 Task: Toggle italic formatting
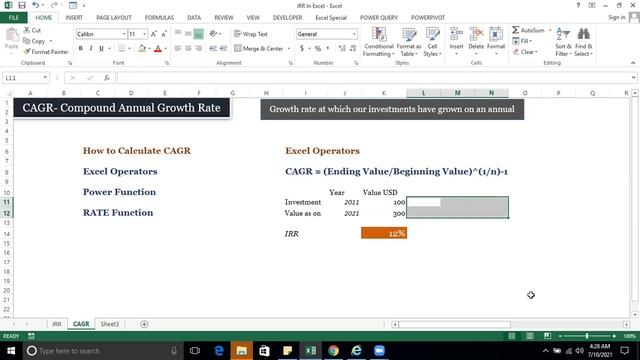click(x=91, y=49)
